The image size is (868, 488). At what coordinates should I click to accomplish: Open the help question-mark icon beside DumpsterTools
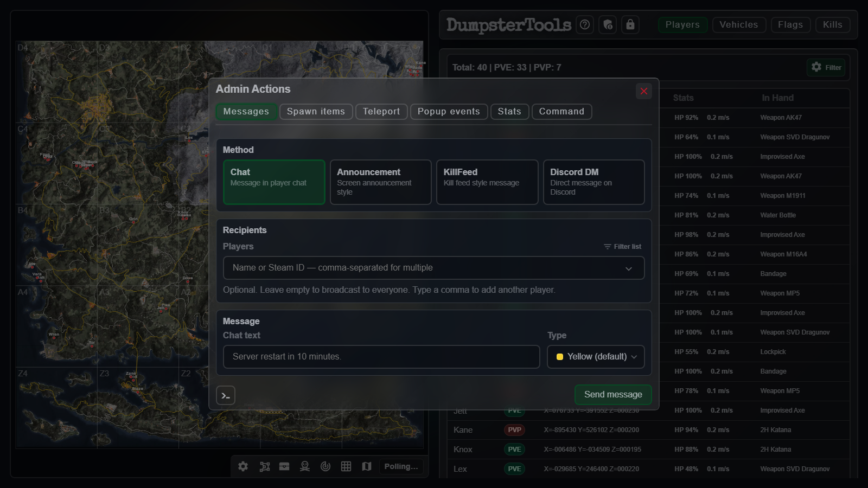(585, 24)
